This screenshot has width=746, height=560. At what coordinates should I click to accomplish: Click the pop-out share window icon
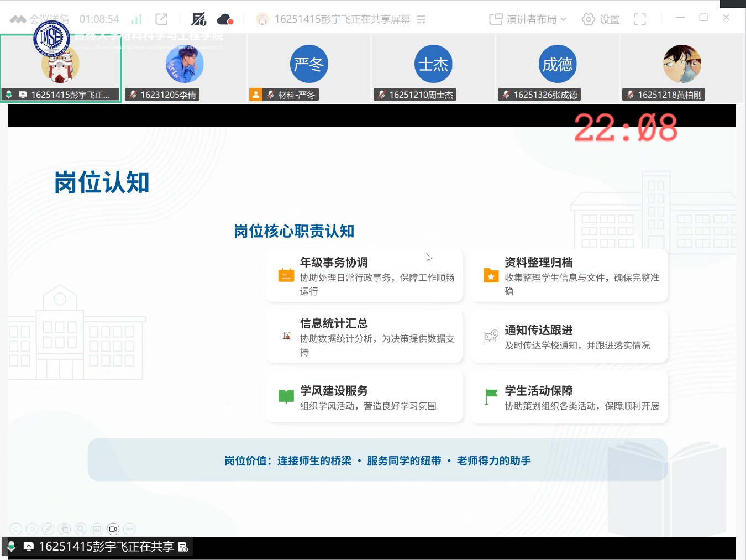pyautogui.click(x=161, y=19)
